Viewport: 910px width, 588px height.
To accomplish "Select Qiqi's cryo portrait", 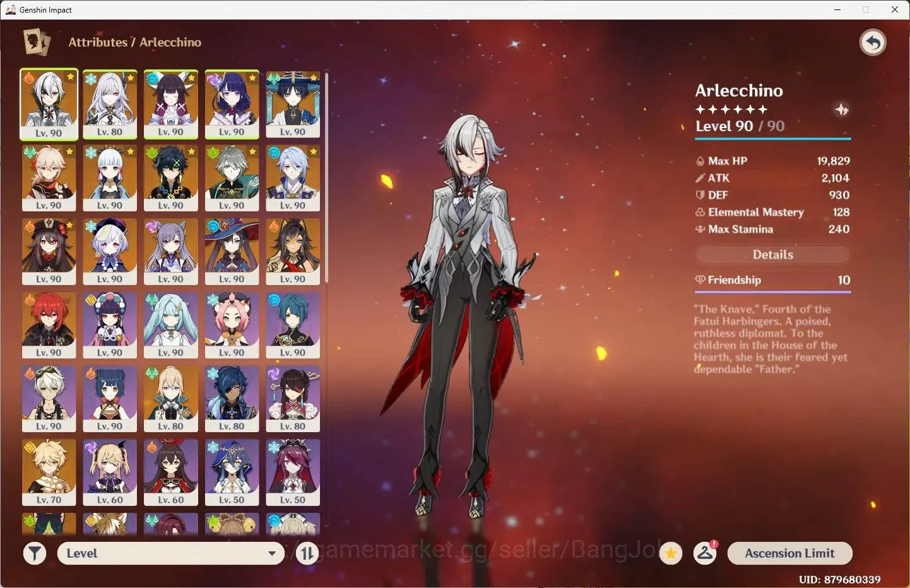I will click(x=110, y=252).
